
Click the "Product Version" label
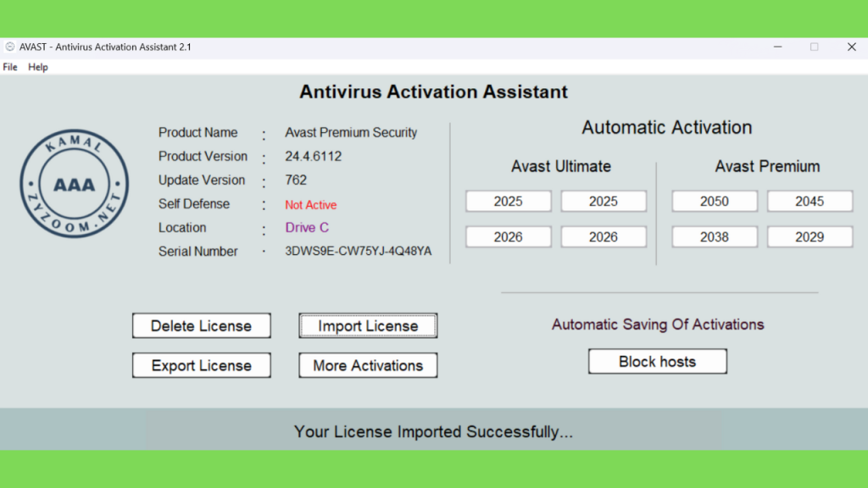(203, 157)
